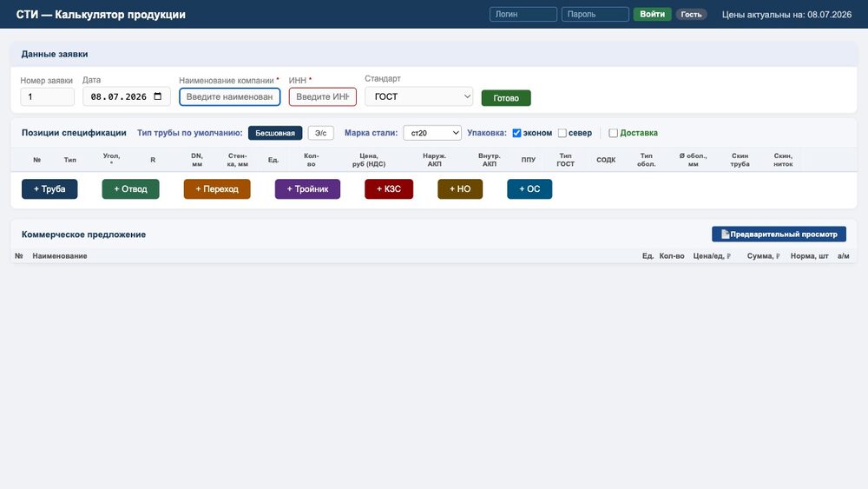Open the Стандарт ГОСТ dropdown
The image size is (868, 489).
(x=418, y=96)
